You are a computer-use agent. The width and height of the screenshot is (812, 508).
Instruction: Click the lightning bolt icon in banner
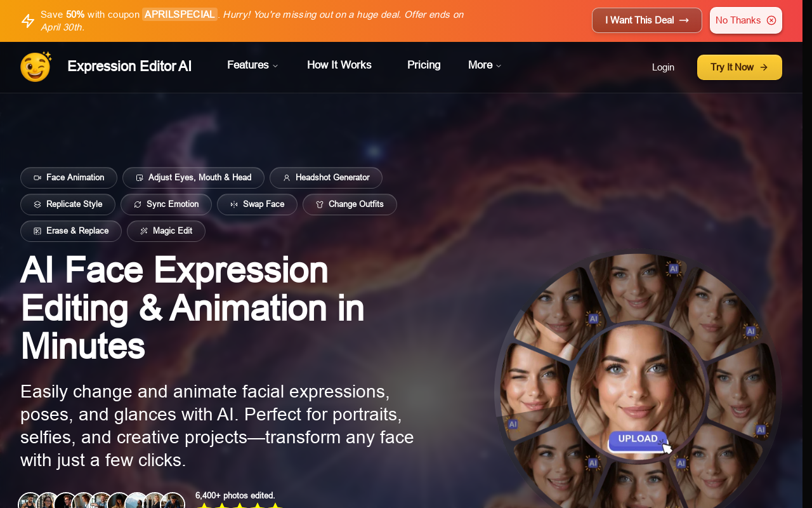coord(28,21)
